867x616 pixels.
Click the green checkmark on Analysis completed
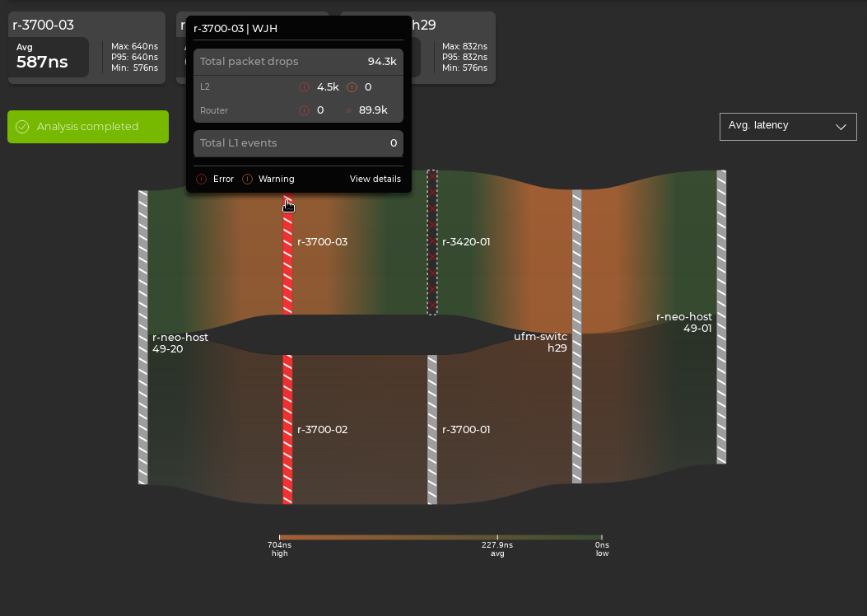(x=21, y=127)
